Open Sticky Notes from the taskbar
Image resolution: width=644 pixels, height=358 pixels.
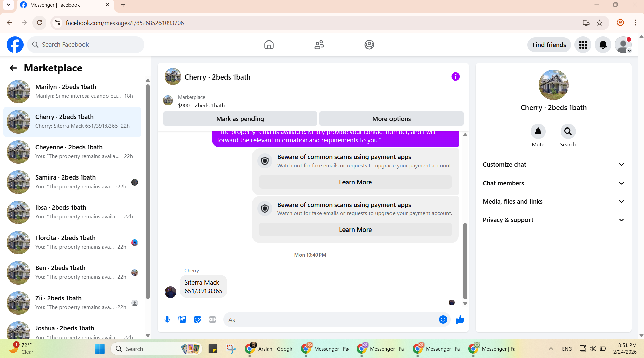coord(213,349)
